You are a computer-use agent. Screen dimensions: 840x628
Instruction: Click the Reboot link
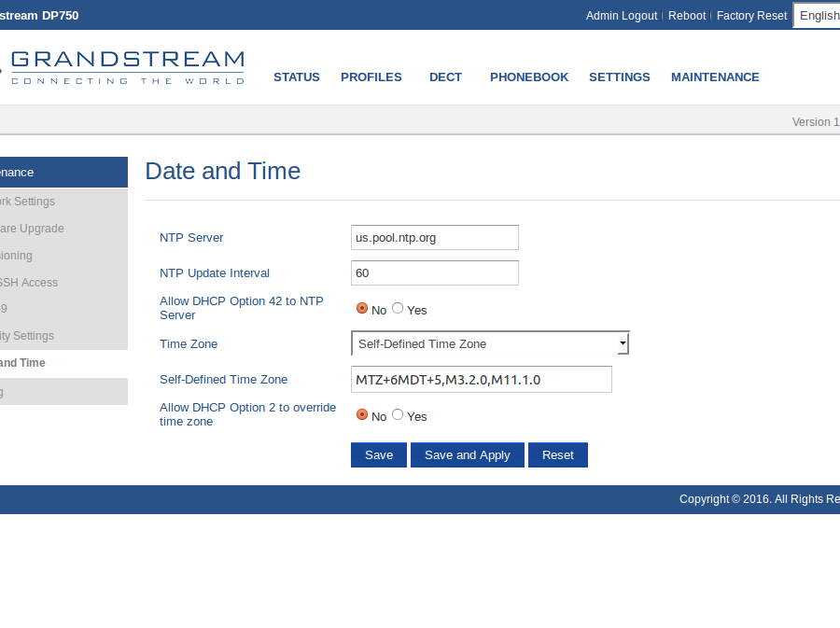point(687,16)
